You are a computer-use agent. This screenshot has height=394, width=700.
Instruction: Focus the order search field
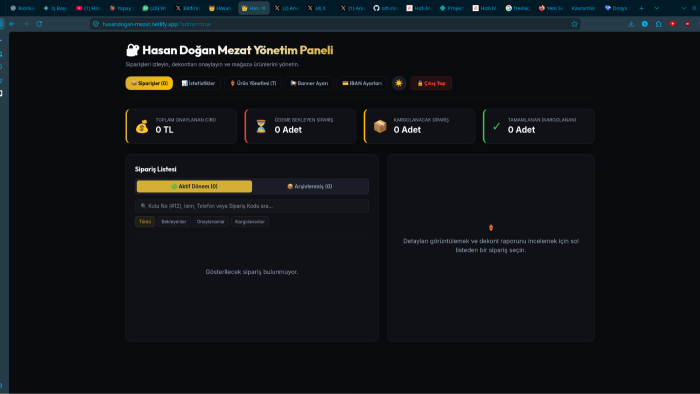click(252, 206)
